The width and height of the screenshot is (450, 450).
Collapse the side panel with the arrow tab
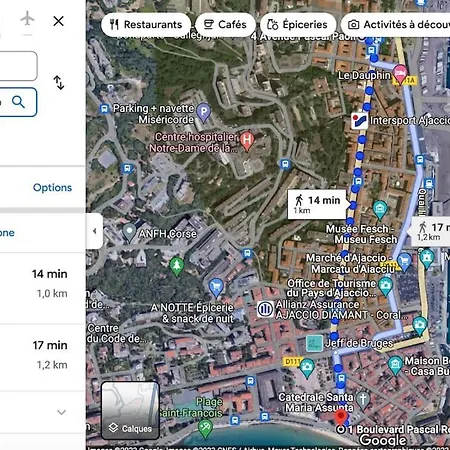click(94, 231)
